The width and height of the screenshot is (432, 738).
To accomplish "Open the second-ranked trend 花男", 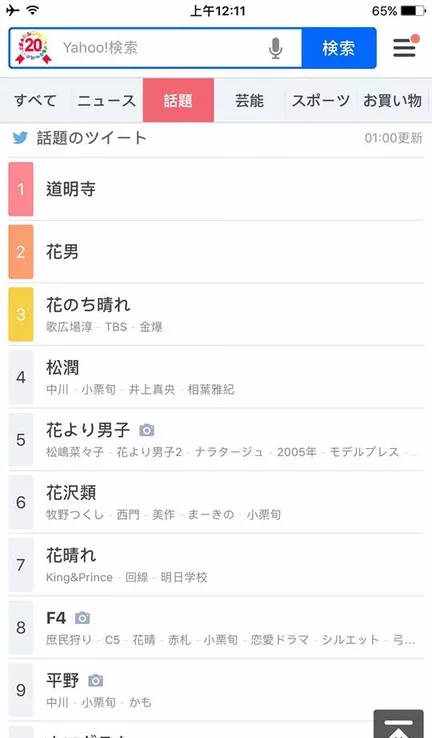I will (216, 252).
